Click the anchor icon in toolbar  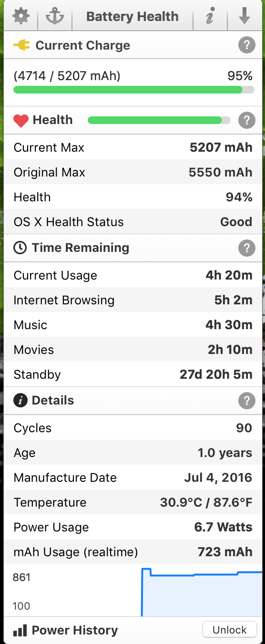click(54, 16)
